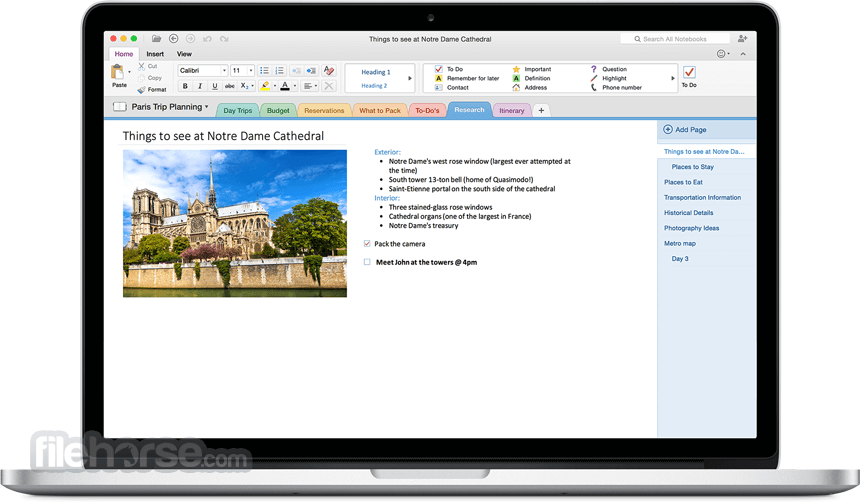Switch to the Insert ribbon tab

coord(155,54)
